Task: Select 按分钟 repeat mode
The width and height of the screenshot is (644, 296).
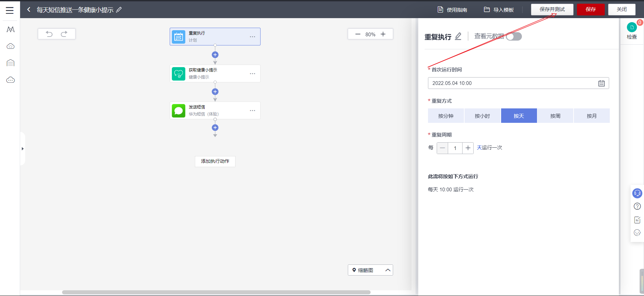Action: click(x=446, y=116)
